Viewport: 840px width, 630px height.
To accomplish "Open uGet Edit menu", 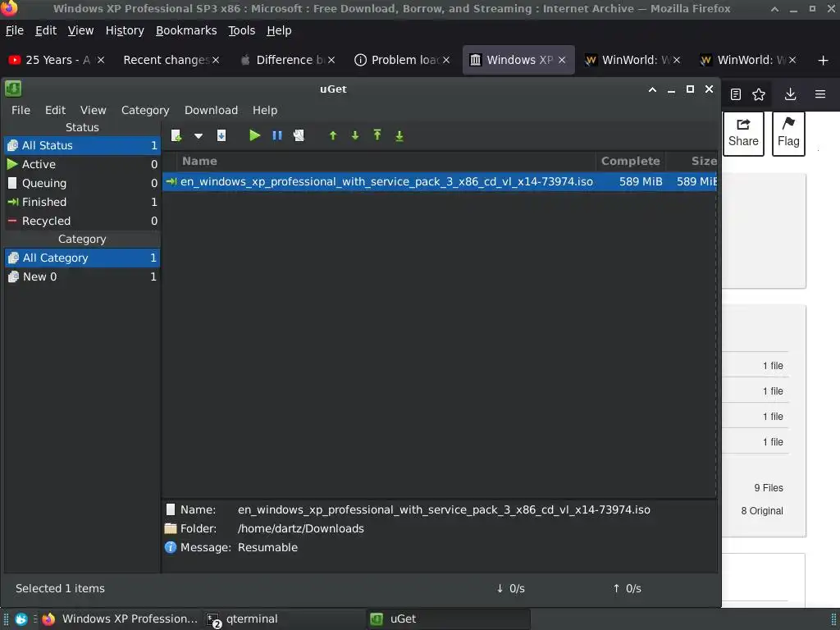I will [x=55, y=110].
